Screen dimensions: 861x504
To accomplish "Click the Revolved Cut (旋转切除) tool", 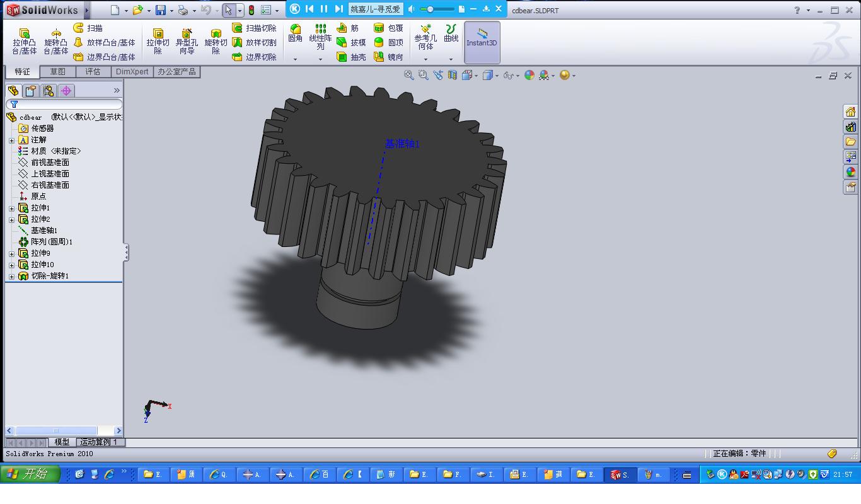I will coord(216,42).
